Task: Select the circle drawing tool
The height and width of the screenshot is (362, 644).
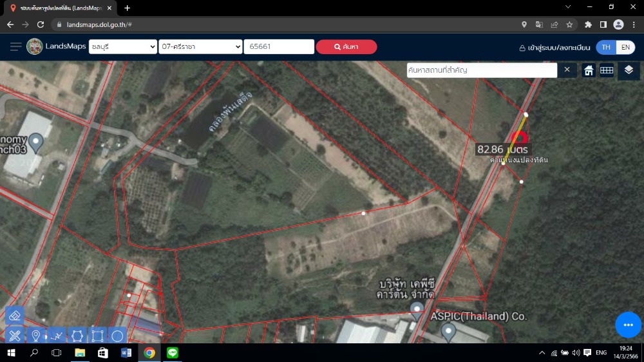Action: pos(117,336)
